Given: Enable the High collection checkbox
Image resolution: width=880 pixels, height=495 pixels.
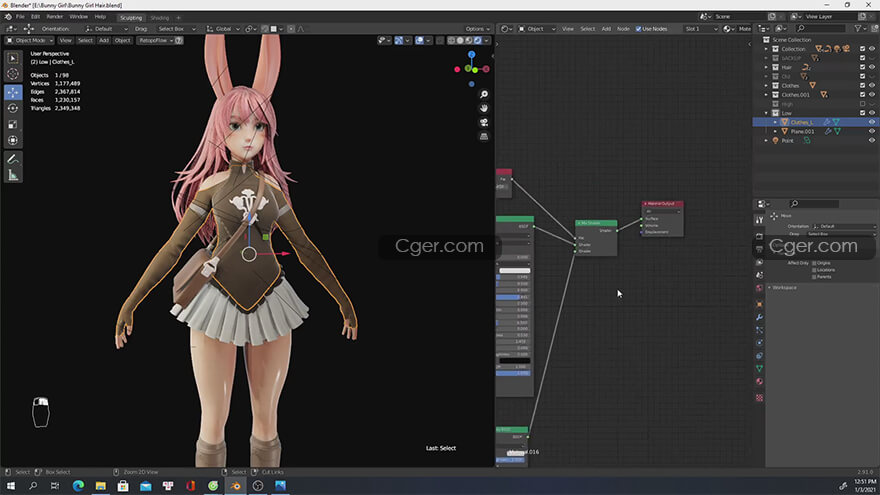Looking at the screenshot, I should (863, 104).
